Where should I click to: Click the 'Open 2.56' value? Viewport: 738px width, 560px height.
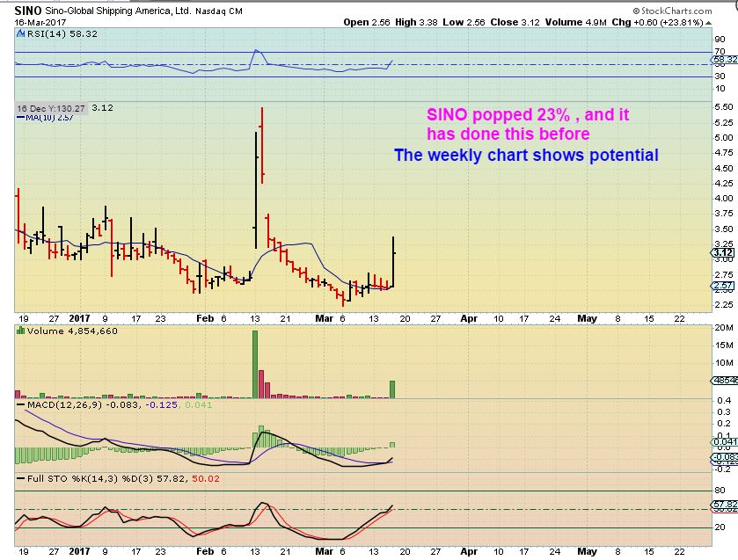[367, 22]
